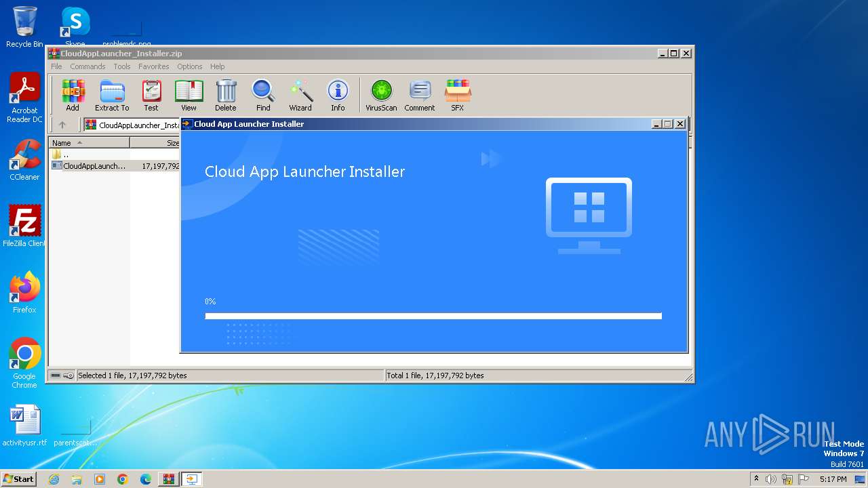Sort by the Name column header
Viewport: 868px width, 488px height.
click(x=90, y=143)
